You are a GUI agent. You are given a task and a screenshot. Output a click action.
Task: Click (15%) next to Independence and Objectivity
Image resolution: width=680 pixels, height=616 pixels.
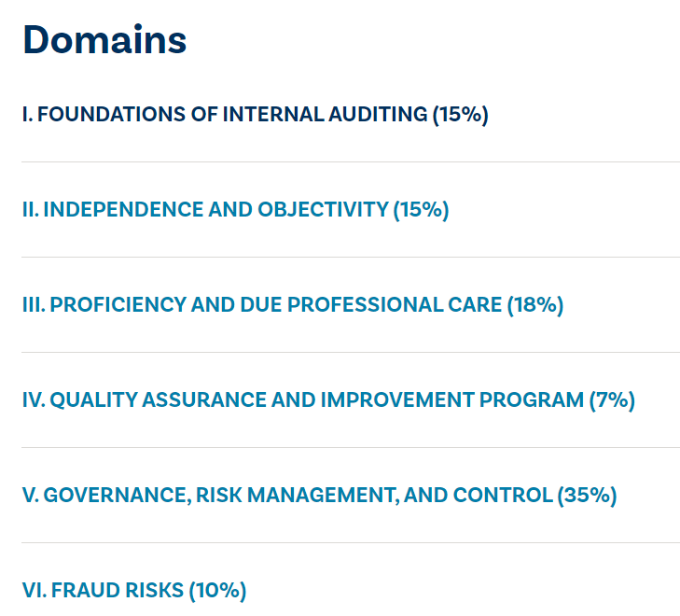(x=421, y=209)
